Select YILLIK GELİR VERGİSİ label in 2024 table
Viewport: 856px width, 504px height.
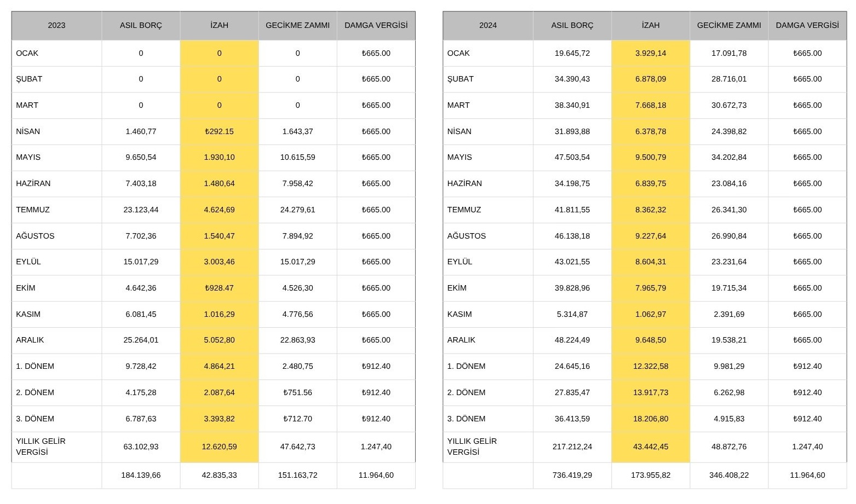[472, 447]
